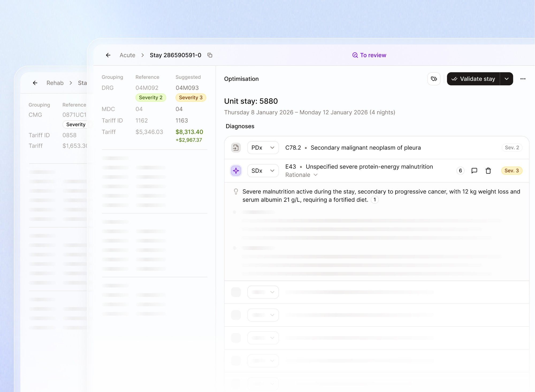
Task: Click the tags icon next to Validate stay
Action: 434,79
